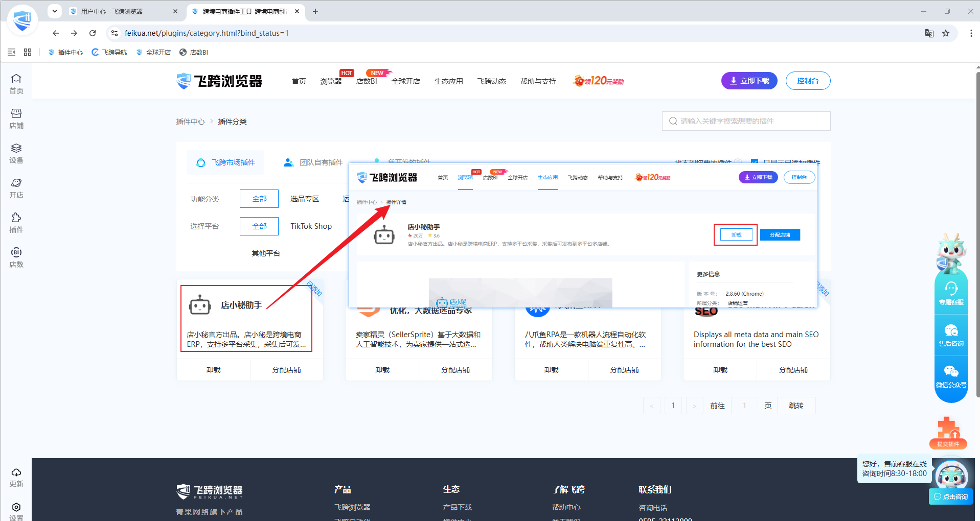Open the 插件 puzzle sidebar icon
Viewport: 980px width, 521px height.
[x=16, y=223]
